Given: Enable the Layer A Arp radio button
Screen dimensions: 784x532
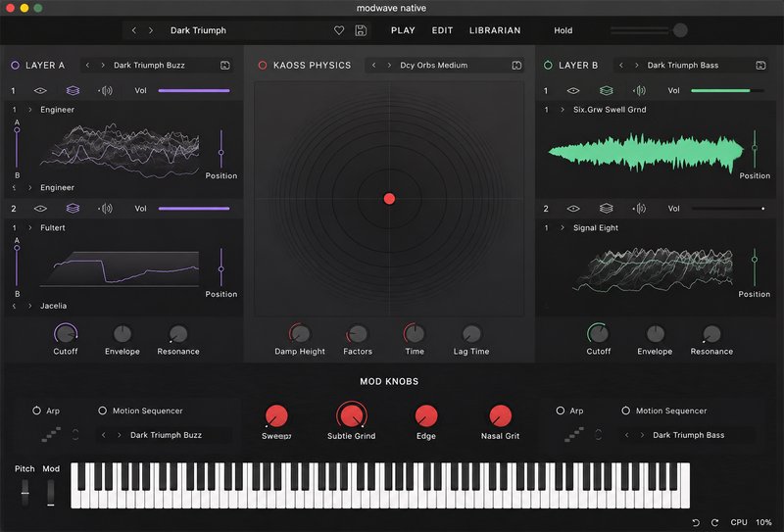Looking at the screenshot, I should 36,411.
